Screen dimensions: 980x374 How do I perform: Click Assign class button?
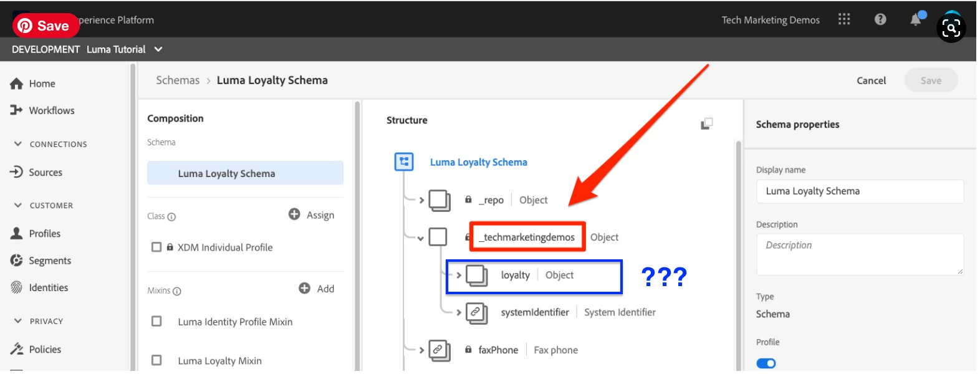[x=311, y=214]
